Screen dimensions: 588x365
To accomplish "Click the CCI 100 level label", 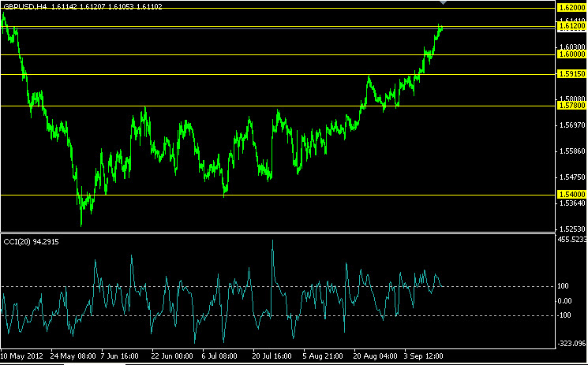I will 564,286.
